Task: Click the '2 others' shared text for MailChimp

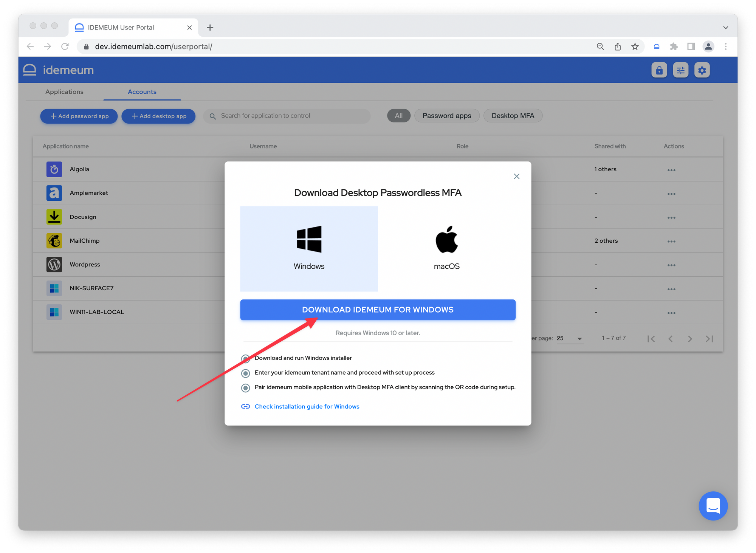Action: 606,241
